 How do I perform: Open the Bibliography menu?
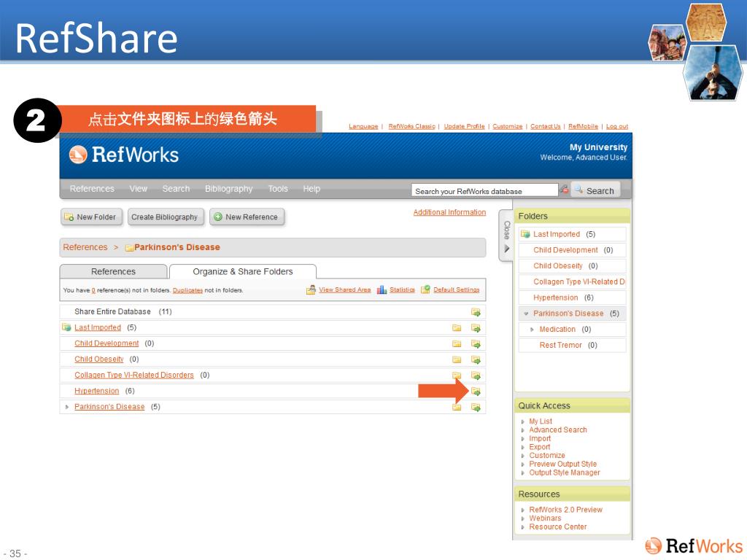228,189
